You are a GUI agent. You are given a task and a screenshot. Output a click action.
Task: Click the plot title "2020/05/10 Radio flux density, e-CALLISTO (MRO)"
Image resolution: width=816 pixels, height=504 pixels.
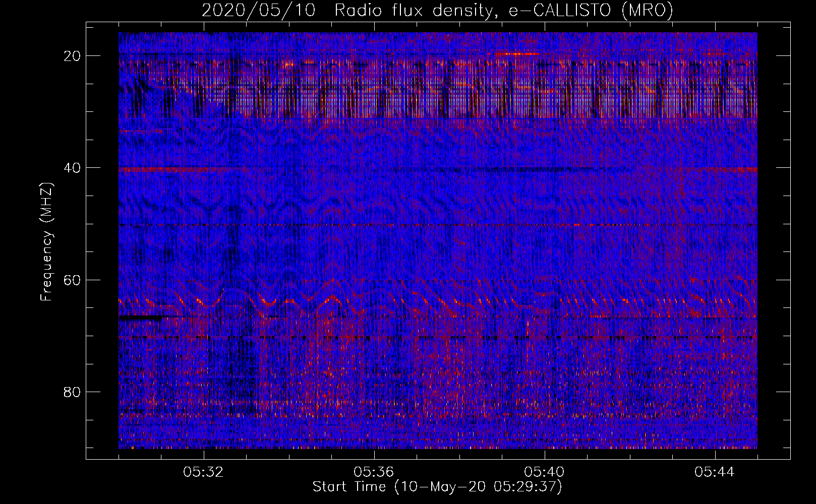437,10
